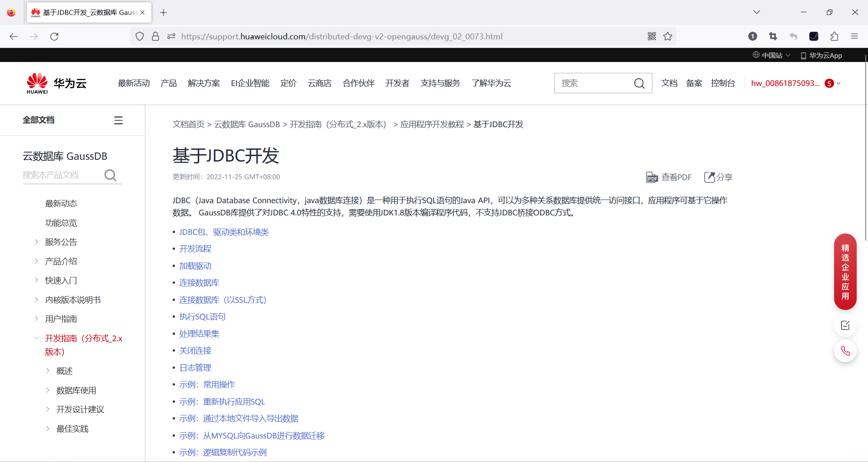The height and width of the screenshot is (462, 868).
Task: Open the 连接数据库（以SSL方式）link
Action: pos(222,299)
